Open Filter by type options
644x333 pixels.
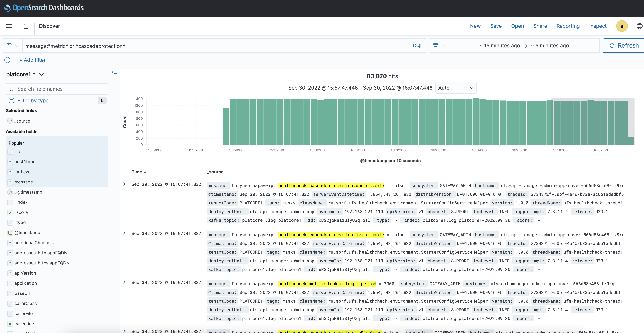pyautogui.click(x=33, y=101)
